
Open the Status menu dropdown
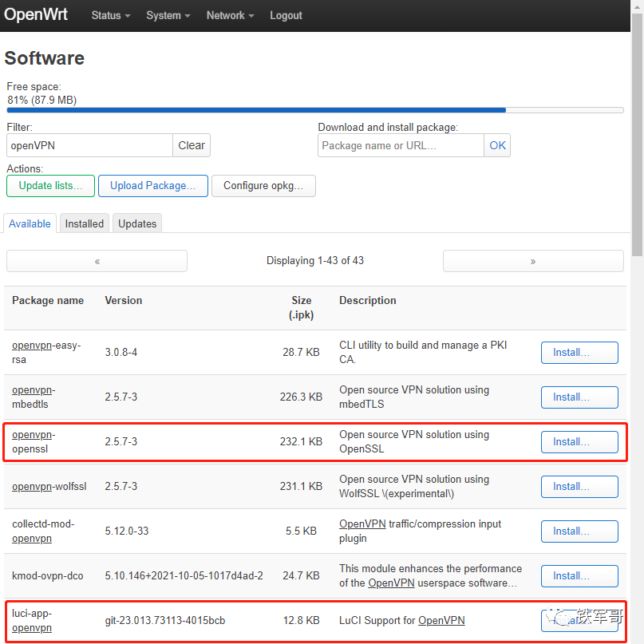pos(109,15)
